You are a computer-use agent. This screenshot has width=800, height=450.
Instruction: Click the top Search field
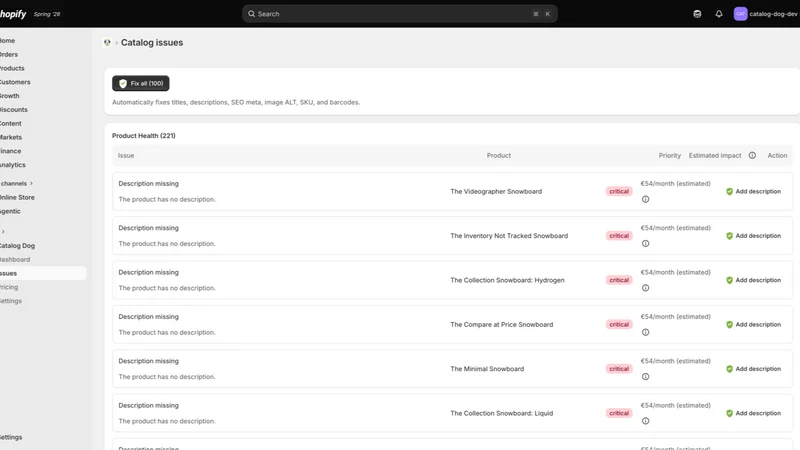pyautogui.click(x=399, y=14)
